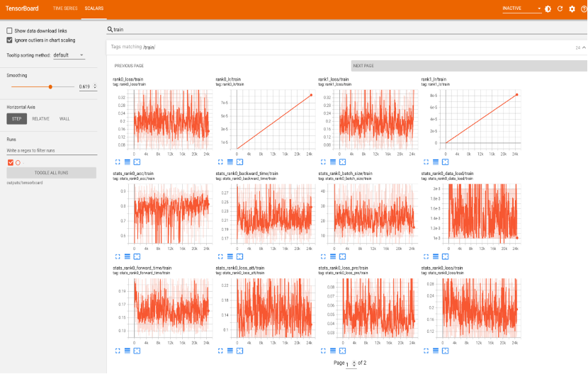Switch to SCALARS tab
588x374 pixels.
coord(94,8)
